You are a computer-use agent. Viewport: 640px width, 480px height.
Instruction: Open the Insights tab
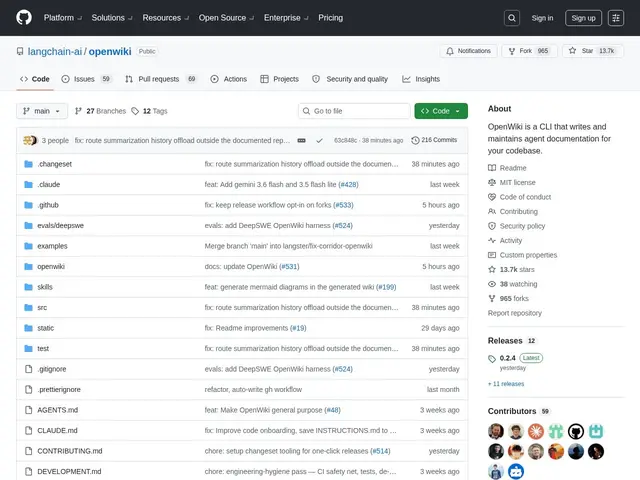pos(421,79)
